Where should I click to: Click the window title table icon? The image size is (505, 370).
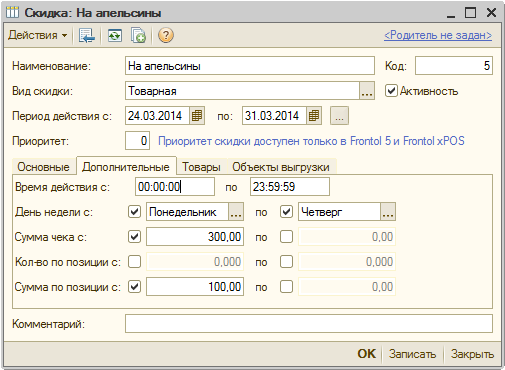click(x=13, y=13)
